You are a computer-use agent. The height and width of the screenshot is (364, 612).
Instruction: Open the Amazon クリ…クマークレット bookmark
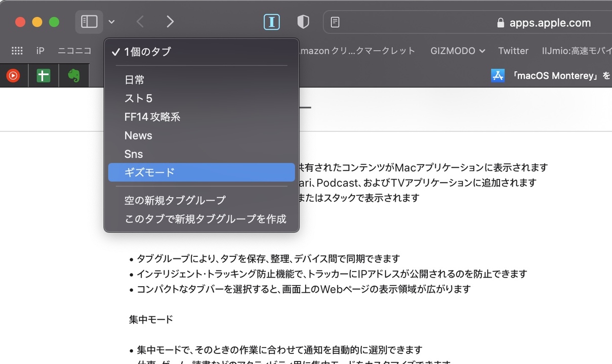click(x=357, y=51)
